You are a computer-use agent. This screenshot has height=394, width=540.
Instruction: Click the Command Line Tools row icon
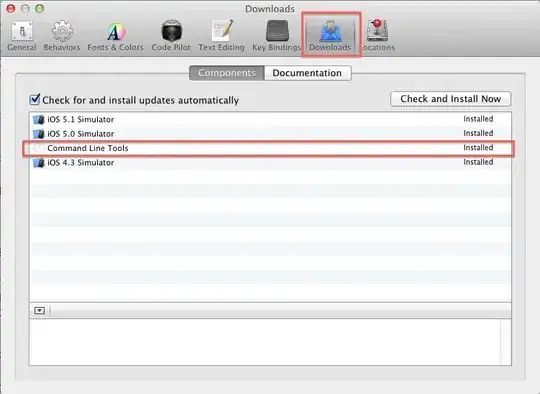[39, 148]
